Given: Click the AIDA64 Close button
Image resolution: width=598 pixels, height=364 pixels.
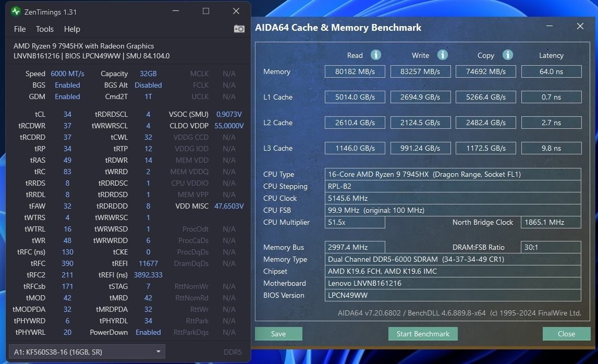Looking at the screenshot, I should [566, 334].
